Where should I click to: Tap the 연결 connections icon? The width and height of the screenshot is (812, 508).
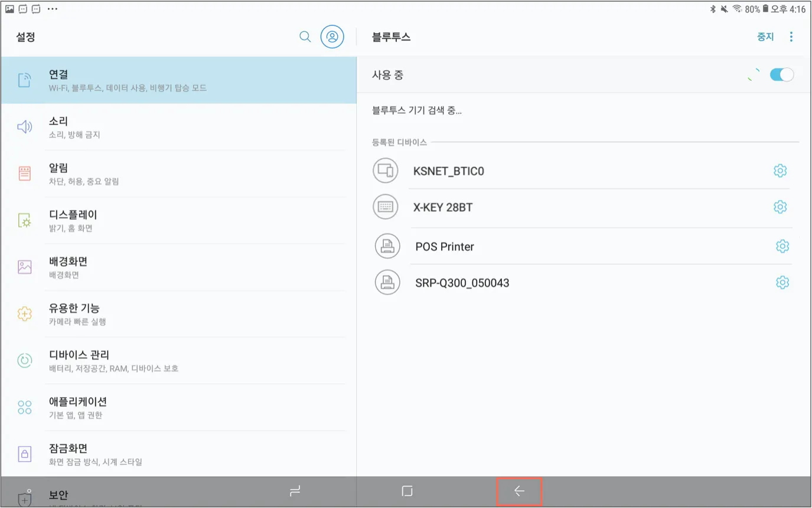[x=24, y=80]
